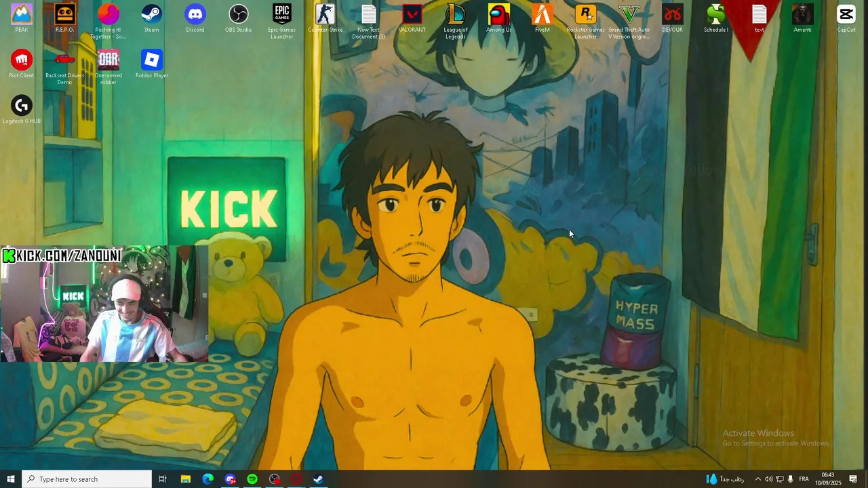
Task: Launch R.E.P.O. from the desktop
Action: 64,18
